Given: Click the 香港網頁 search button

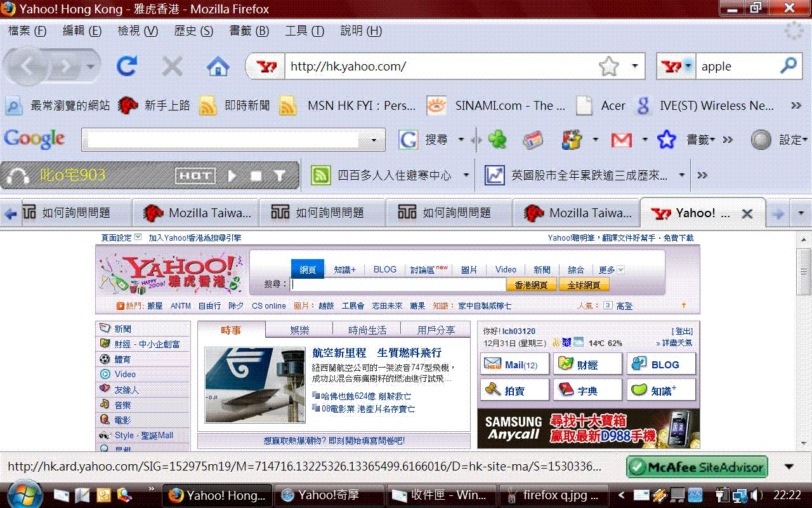Looking at the screenshot, I should (x=532, y=285).
